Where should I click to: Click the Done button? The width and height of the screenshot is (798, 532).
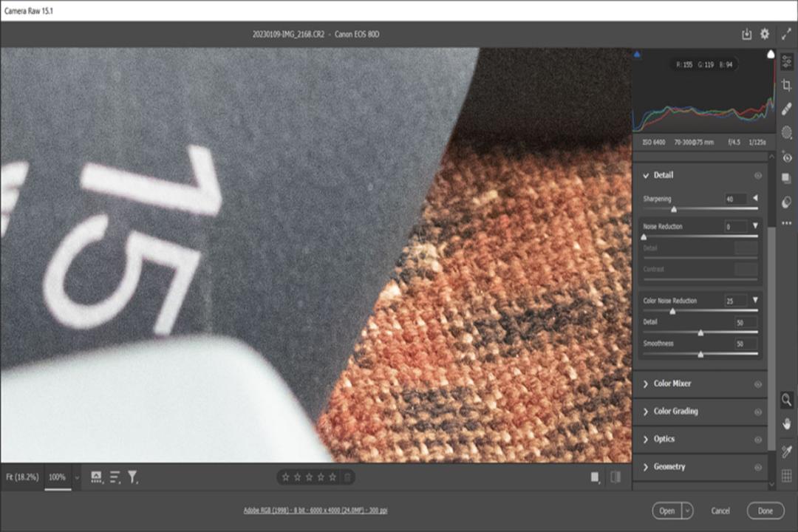[765, 511]
